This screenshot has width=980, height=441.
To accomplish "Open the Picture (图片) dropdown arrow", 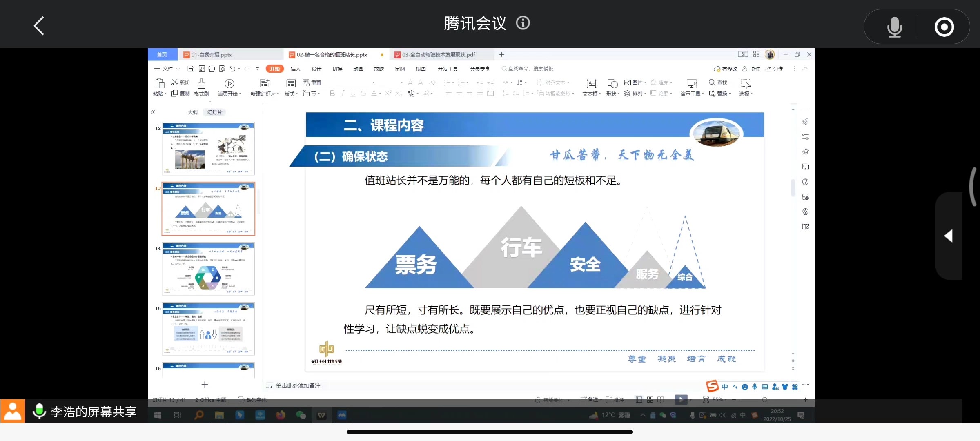I will pyautogui.click(x=645, y=83).
